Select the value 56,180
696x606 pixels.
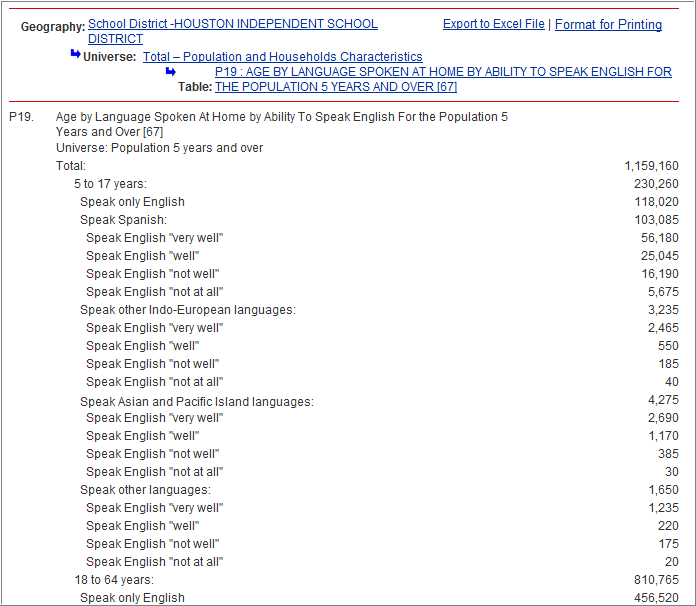click(x=660, y=238)
